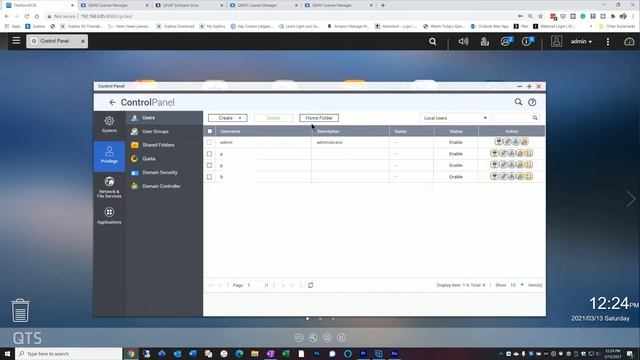Image resolution: width=640 pixels, height=360 pixels.
Task: Open background tasks icon in QTS bar
Action: (x=484, y=41)
